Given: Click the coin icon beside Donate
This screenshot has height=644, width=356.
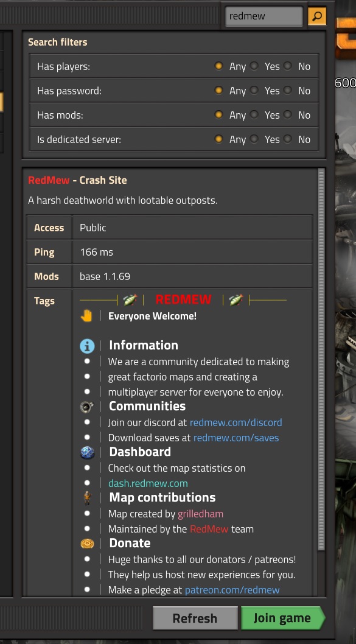Looking at the screenshot, I should pos(87,544).
